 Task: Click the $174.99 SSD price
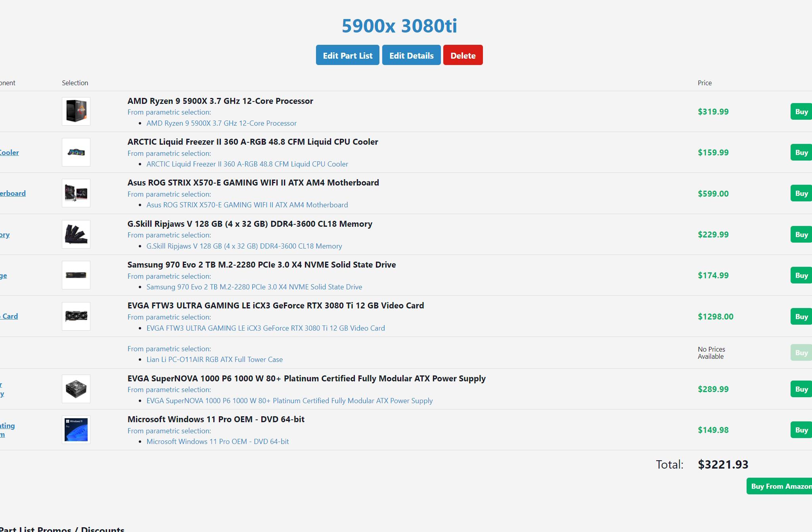[713, 276]
